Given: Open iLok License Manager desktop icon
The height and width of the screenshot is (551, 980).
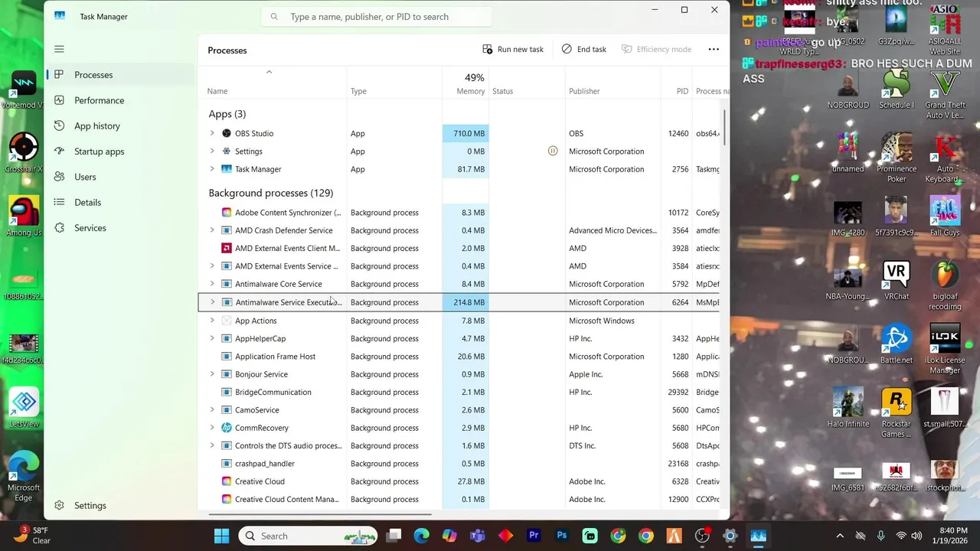Looking at the screenshot, I should tap(945, 350).
